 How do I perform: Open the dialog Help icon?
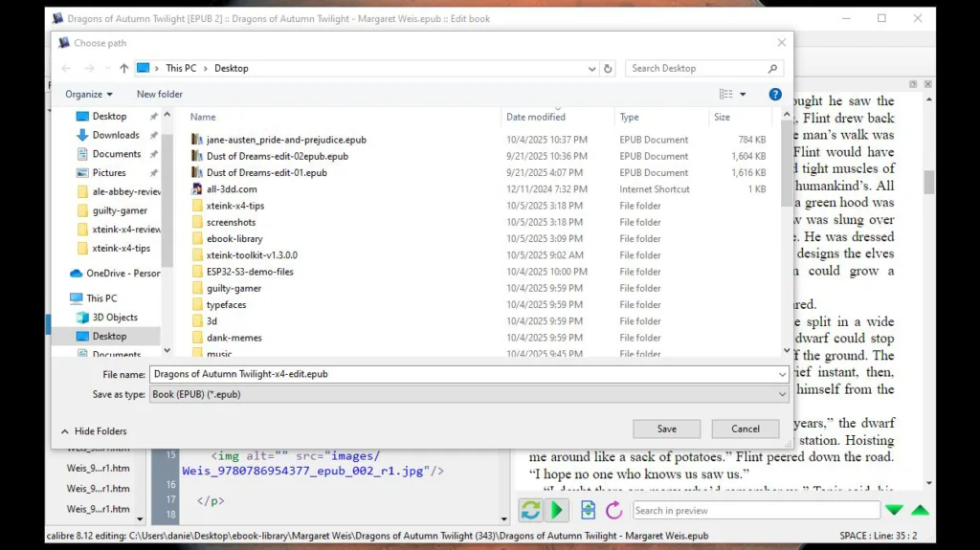pyautogui.click(x=775, y=94)
